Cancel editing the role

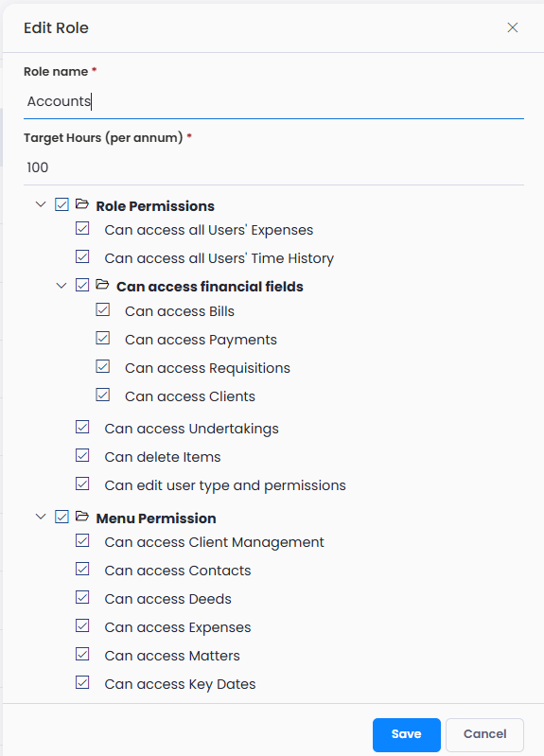tap(484, 734)
